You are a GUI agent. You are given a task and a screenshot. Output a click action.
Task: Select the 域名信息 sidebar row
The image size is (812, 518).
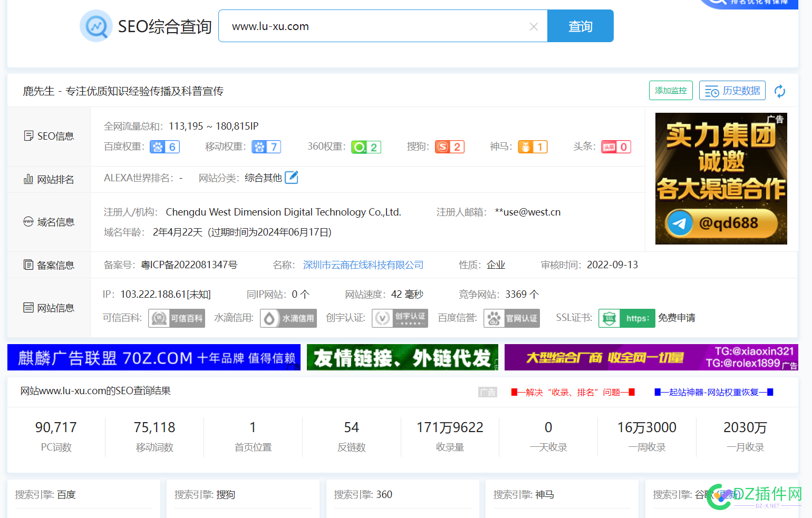[49, 222]
